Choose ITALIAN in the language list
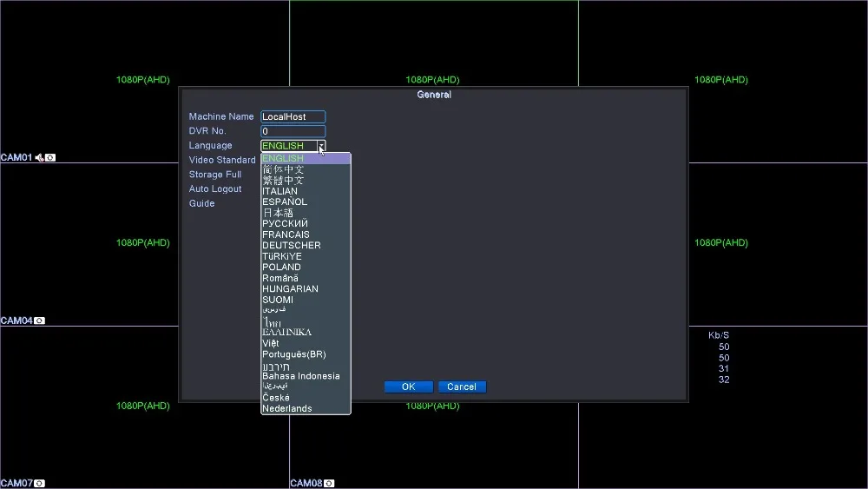 pyautogui.click(x=306, y=191)
